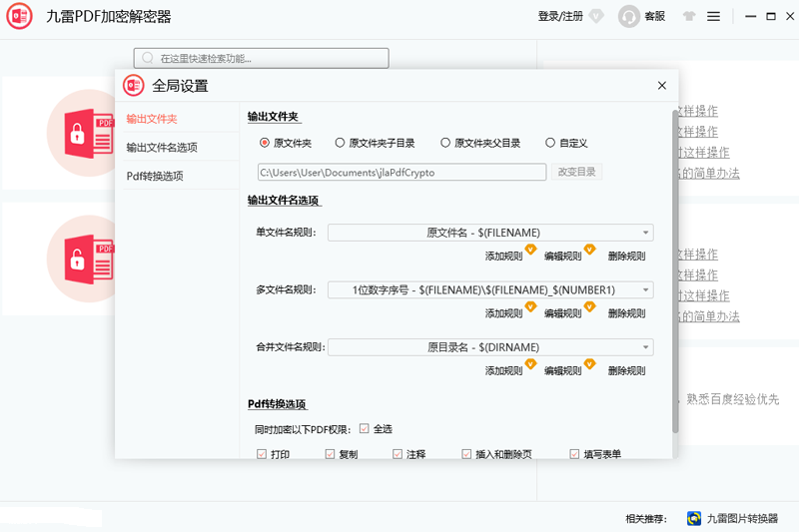Click the search magnifier icon

148,58
